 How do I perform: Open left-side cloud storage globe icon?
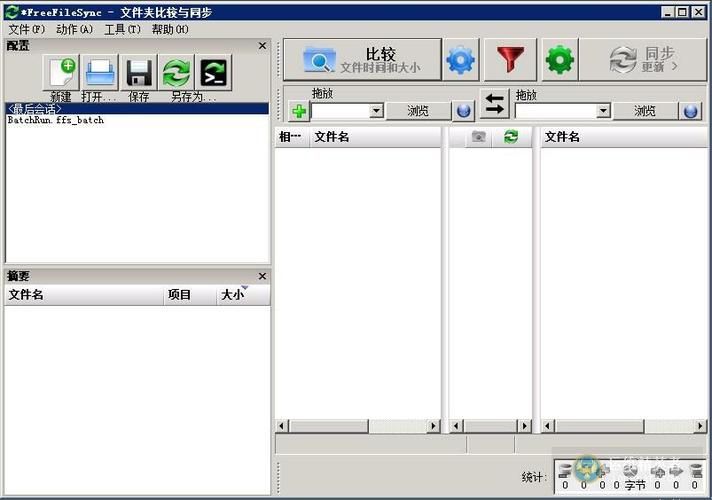[463, 111]
